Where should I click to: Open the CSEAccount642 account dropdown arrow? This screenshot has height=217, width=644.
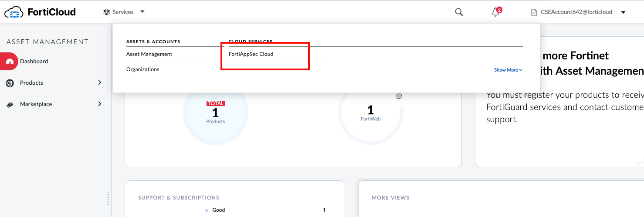624,12
